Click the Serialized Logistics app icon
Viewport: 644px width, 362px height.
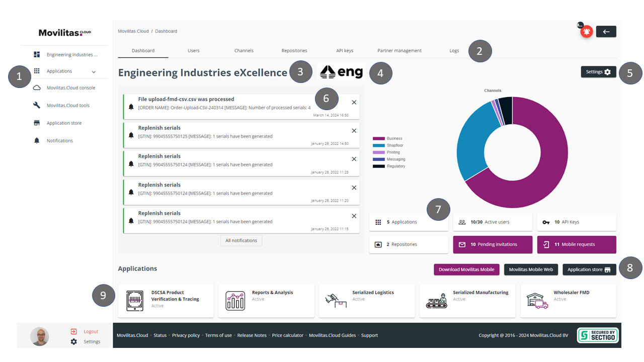click(336, 301)
